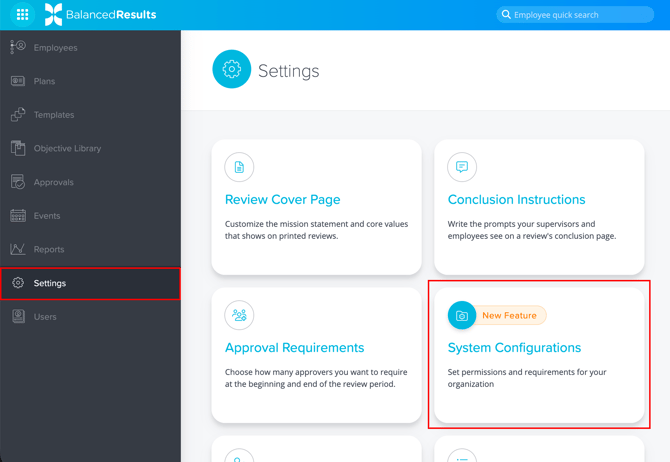Open the Review Cover Page link
Screen dimensions: 670x462
282,200
